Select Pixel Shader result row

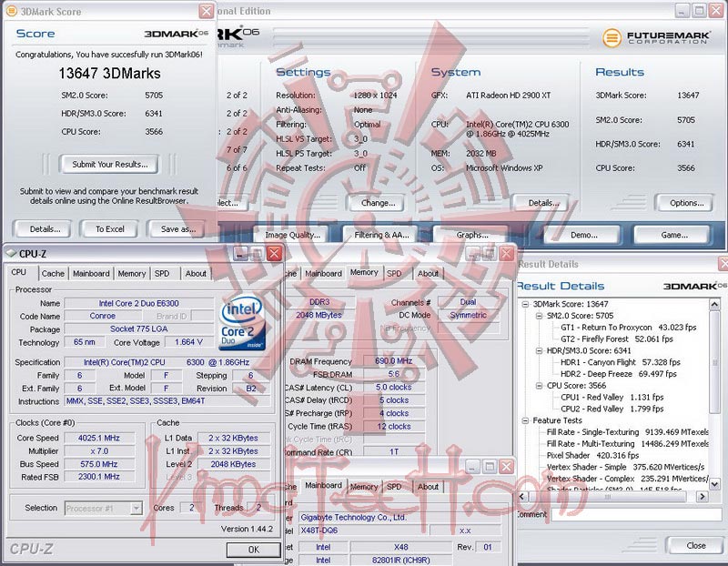[x=592, y=455]
